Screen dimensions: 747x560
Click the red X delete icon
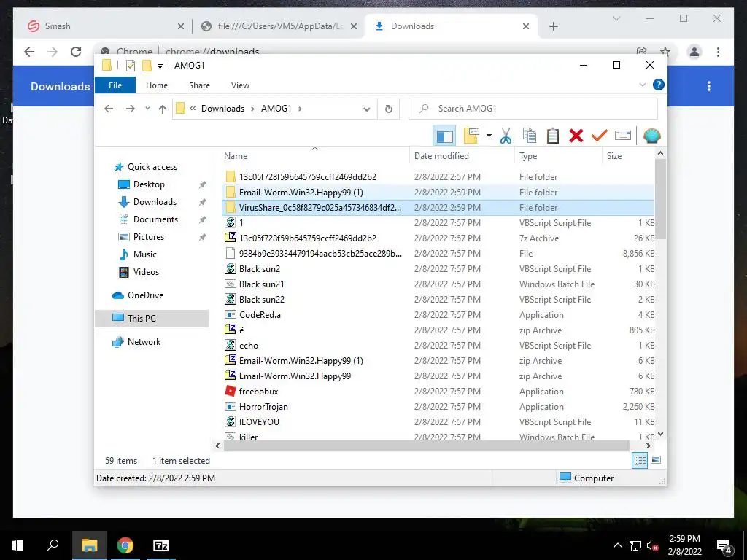(576, 136)
